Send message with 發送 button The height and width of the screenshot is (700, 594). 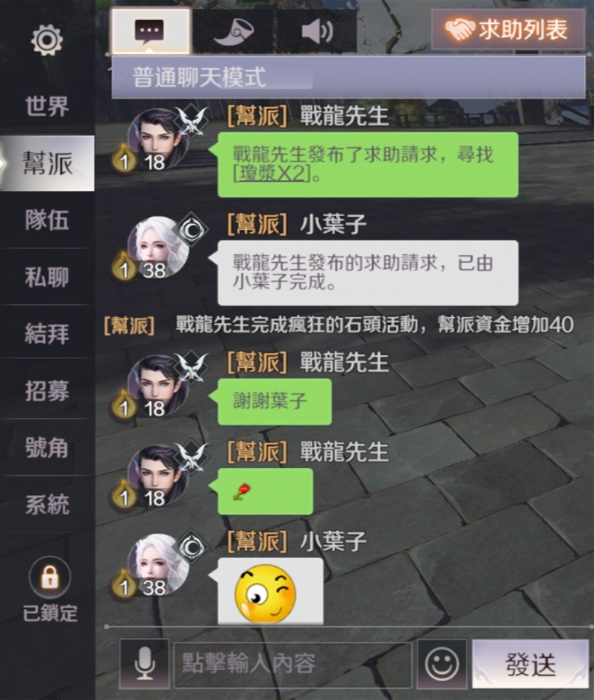tap(530, 664)
